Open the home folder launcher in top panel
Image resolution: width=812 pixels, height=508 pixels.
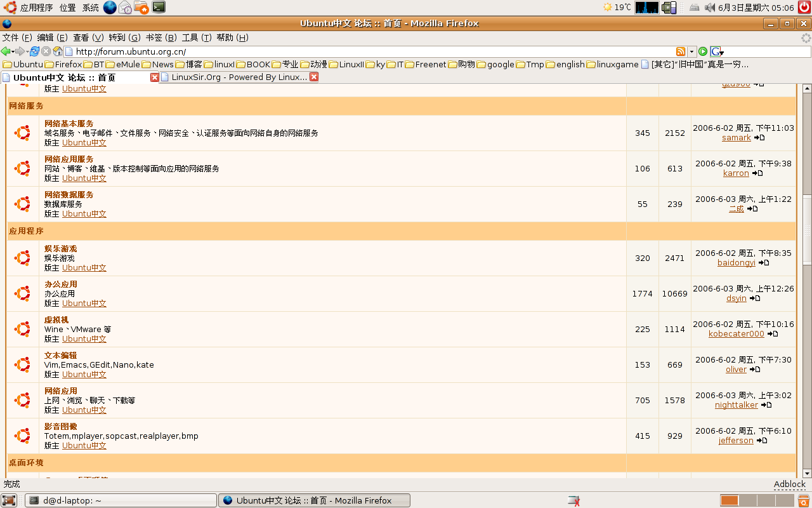tap(141, 8)
